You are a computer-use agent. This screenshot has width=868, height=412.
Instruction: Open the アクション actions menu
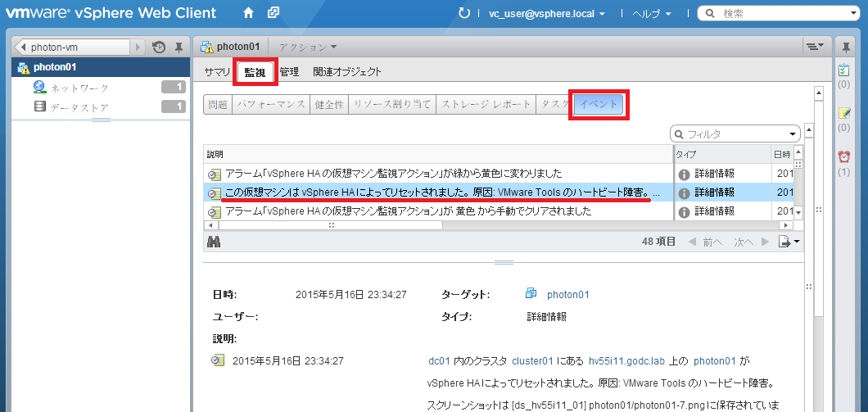click(x=308, y=47)
